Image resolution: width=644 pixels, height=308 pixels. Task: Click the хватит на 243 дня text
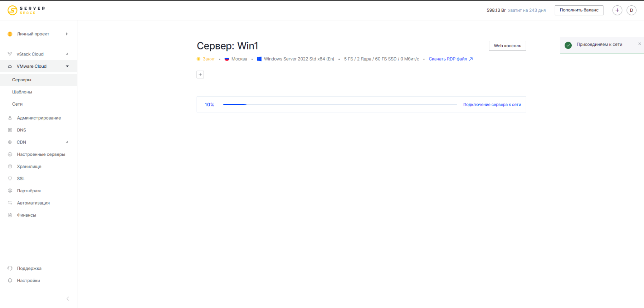click(x=527, y=10)
